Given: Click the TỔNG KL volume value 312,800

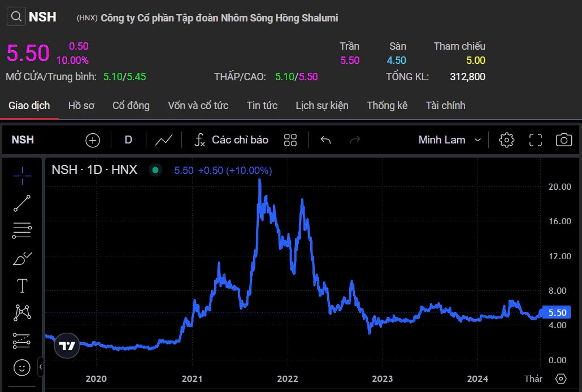Looking at the screenshot, I should (467, 77).
